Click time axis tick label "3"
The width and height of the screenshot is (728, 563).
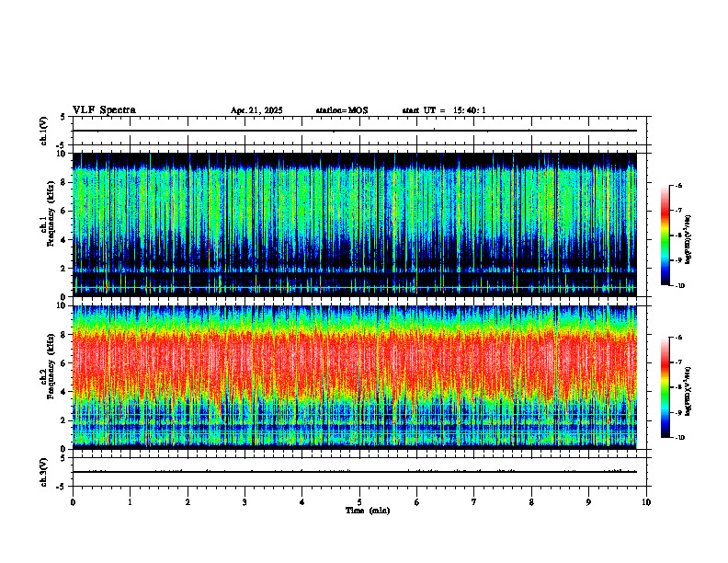[245, 502]
